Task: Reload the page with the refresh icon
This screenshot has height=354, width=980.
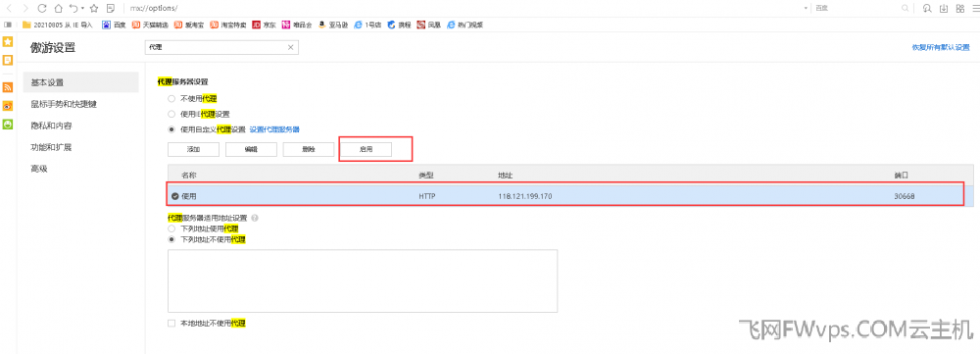Action: point(42,8)
